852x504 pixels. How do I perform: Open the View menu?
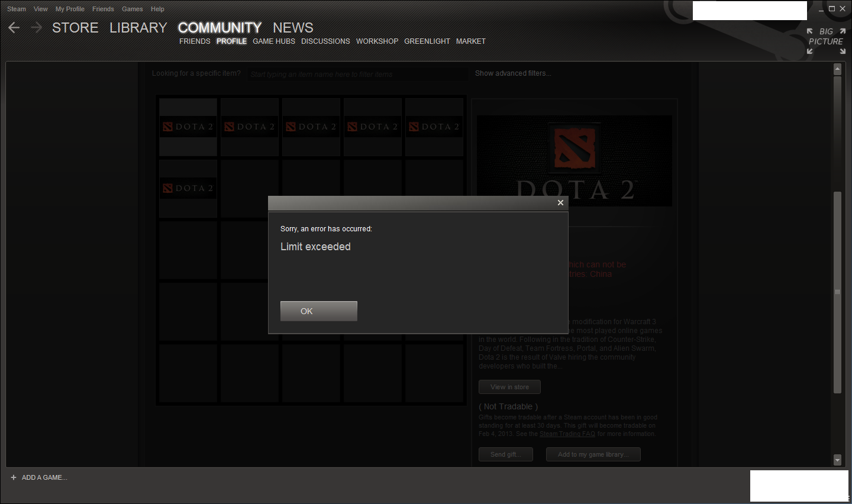[41, 9]
